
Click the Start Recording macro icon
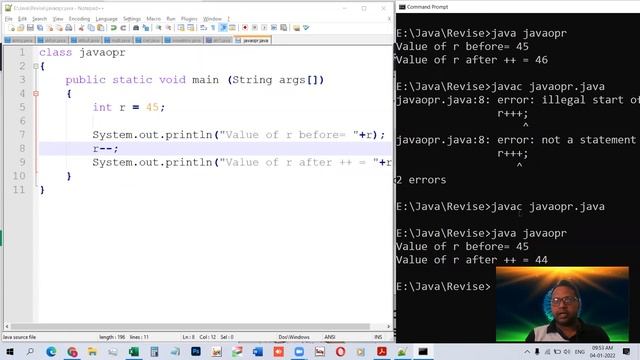[245, 28]
